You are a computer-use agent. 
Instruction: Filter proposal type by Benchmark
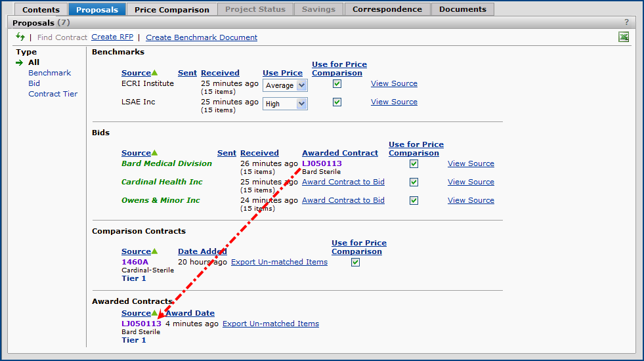pos(49,73)
